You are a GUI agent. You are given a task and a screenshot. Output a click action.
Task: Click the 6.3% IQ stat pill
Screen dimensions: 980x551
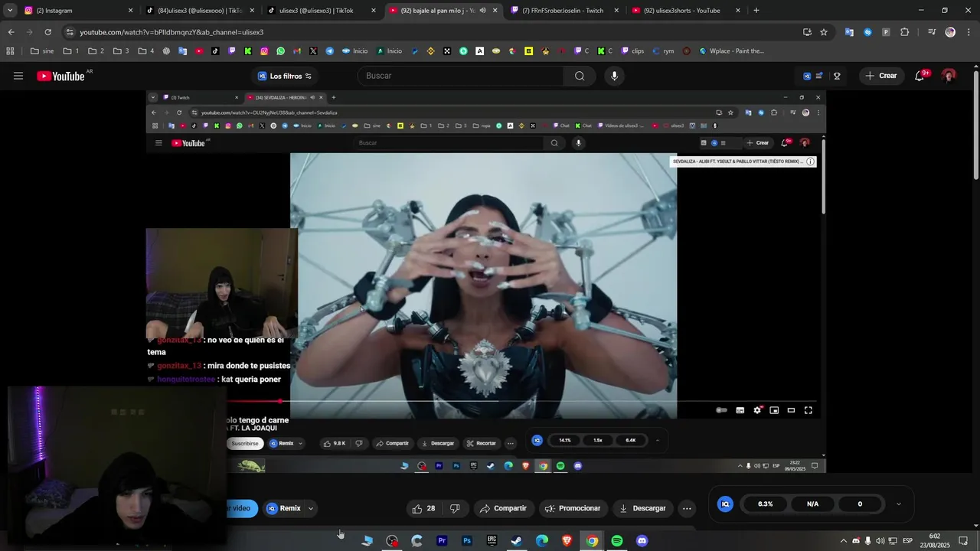765,504
